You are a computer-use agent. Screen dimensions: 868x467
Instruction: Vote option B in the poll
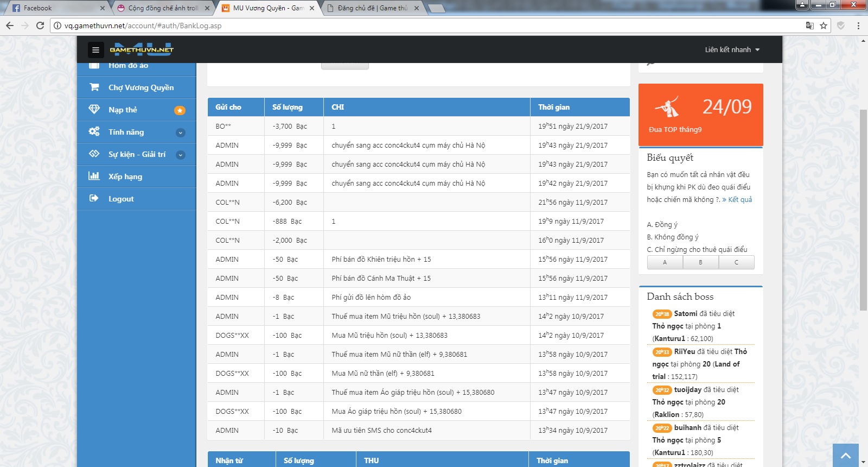point(700,262)
